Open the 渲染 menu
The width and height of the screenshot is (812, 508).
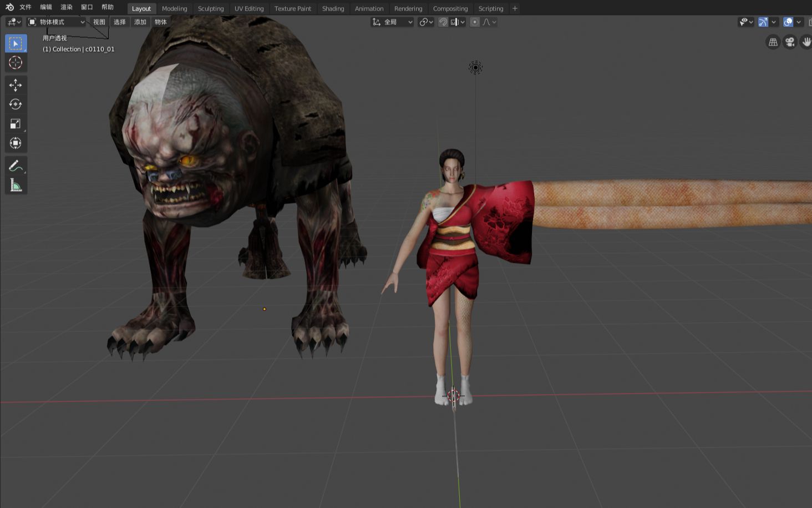coord(67,7)
